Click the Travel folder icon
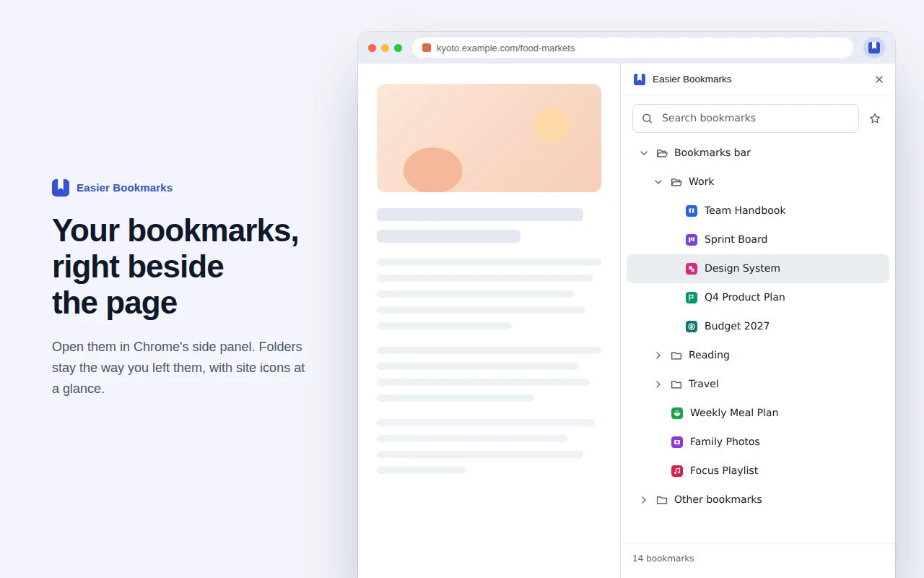The width and height of the screenshot is (924, 578). pyautogui.click(x=676, y=384)
